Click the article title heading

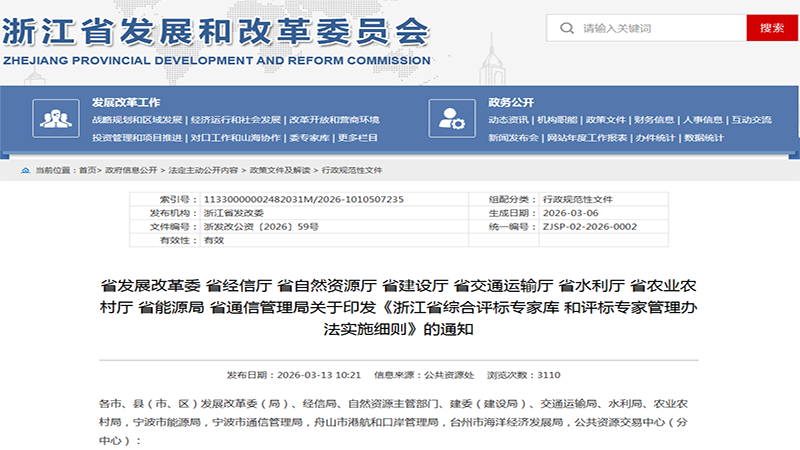(x=398, y=307)
